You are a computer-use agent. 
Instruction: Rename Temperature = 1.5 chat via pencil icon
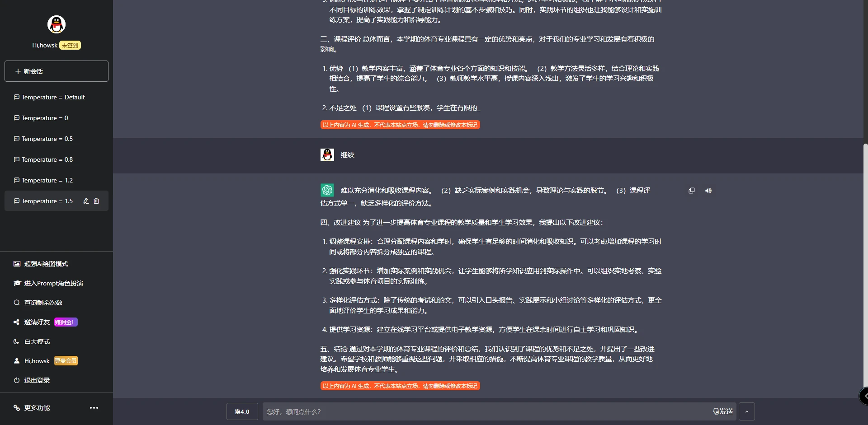[x=85, y=201]
